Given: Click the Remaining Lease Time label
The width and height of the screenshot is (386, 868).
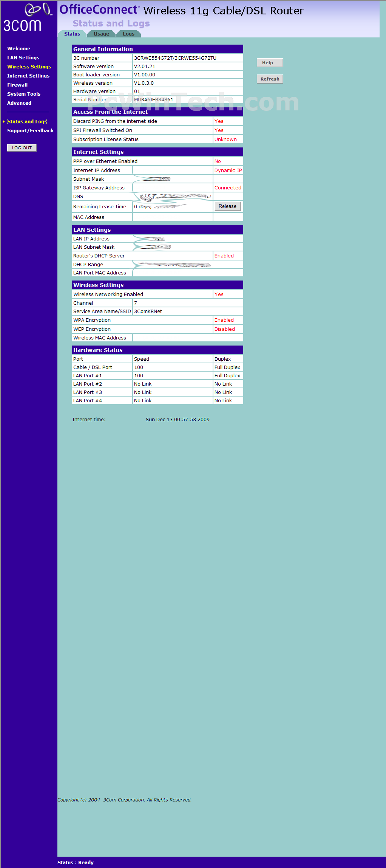Looking at the screenshot, I should coord(100,206).
